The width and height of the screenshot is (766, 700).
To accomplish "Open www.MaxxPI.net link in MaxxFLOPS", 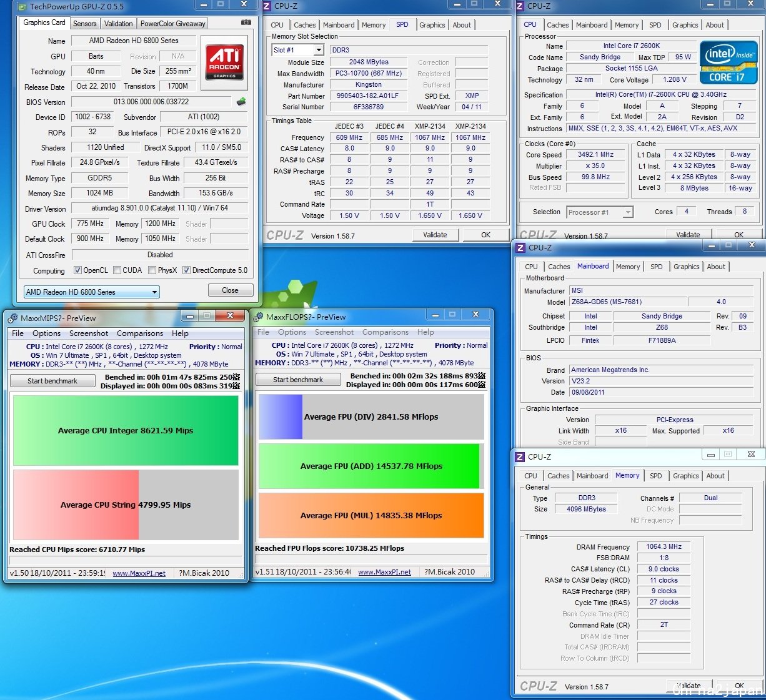I will point(384,572).
